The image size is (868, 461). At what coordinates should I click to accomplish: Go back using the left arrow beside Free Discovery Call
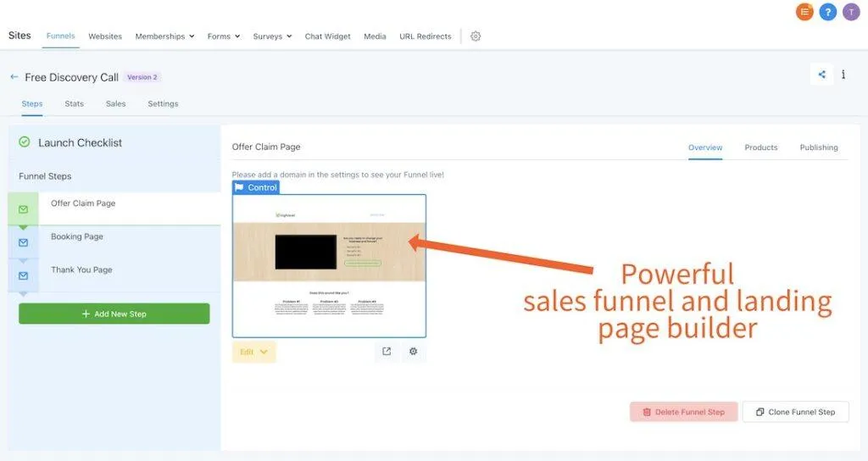pyautogui.click(x=14, y=77)
